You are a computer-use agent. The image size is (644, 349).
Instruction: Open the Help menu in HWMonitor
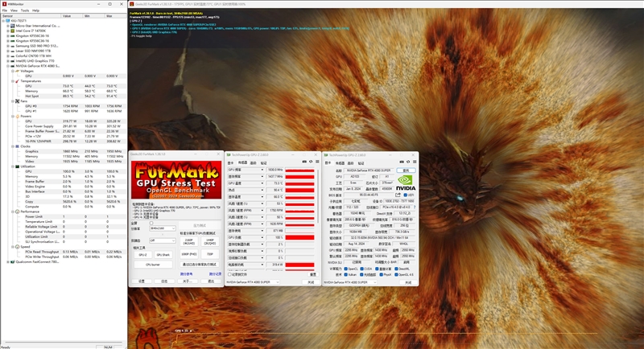click(x=35, y=10)
